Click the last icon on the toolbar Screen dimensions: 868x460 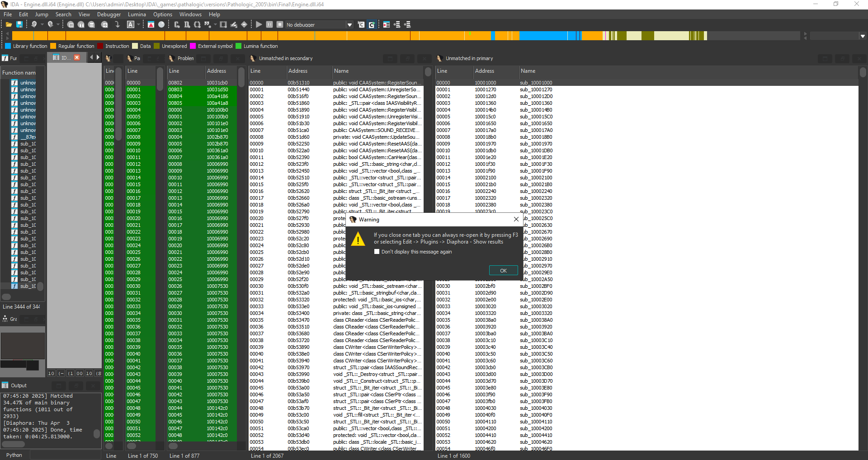tap(407, 24)
